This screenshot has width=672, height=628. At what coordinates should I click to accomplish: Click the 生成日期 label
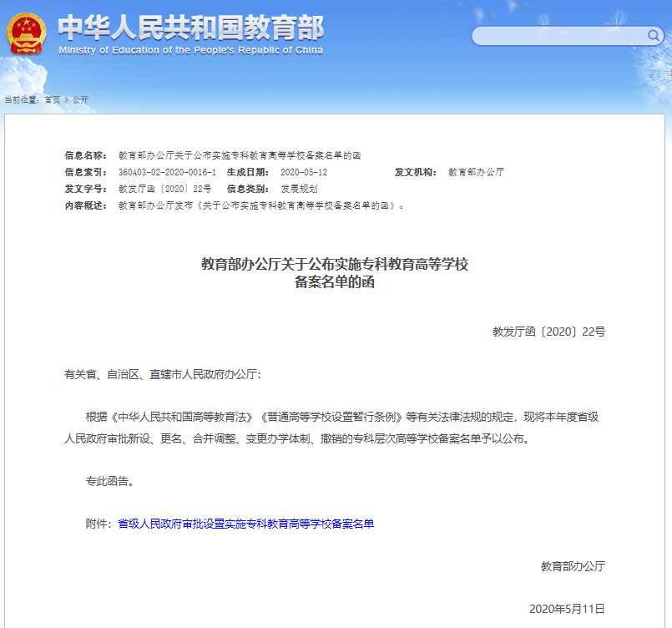(x=248, y=172)
